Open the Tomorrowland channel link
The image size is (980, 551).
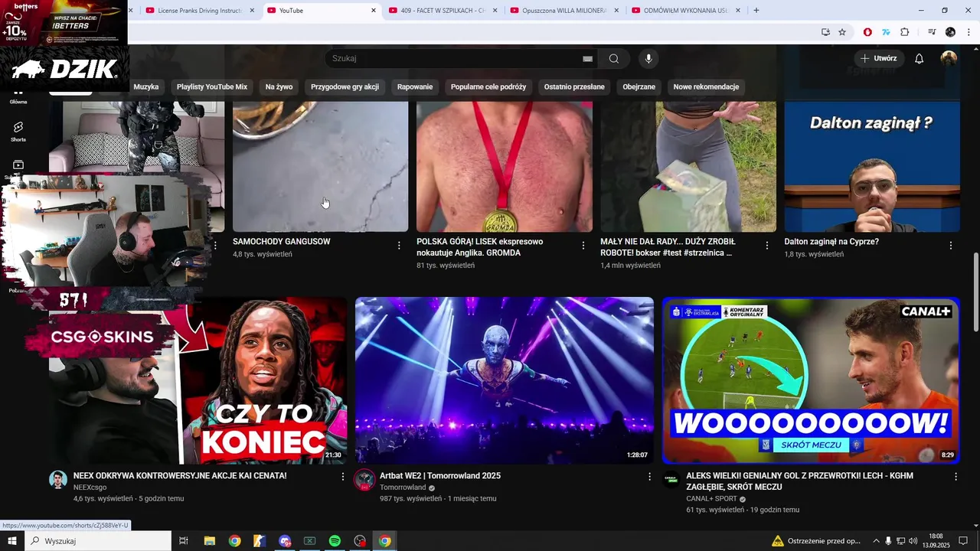(x=403, y=487)
